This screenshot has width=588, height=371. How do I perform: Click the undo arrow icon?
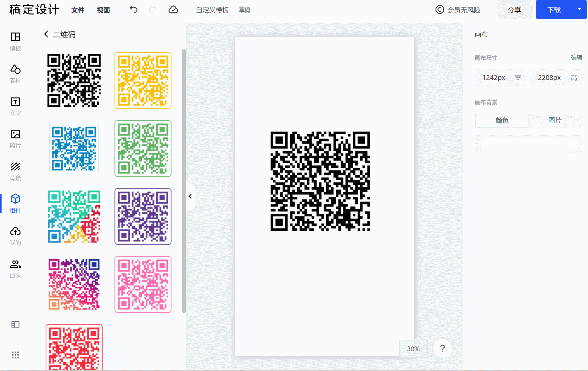133,10
